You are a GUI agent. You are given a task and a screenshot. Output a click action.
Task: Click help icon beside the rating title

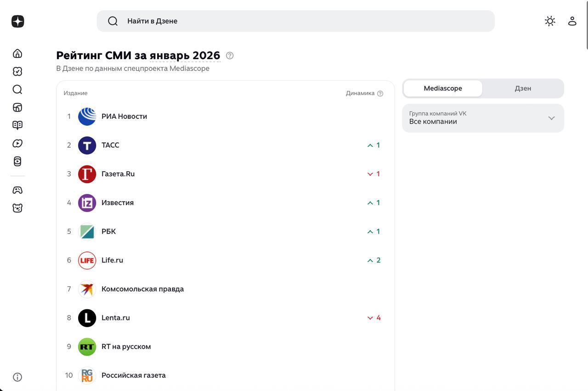pyautogui.click(x=230, y=56)
